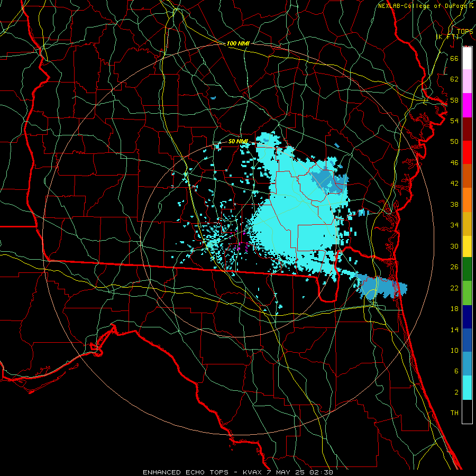Click the legend value '66'
Image resolution: width=476 pixels, height=476 pixels.
coord(454,58)
